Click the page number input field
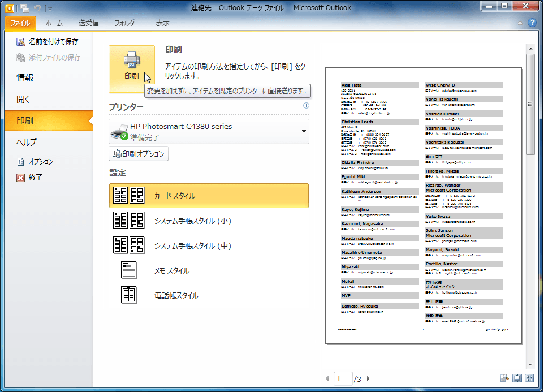The width and height of the screenshot is (543, 392). click(343, 379)
